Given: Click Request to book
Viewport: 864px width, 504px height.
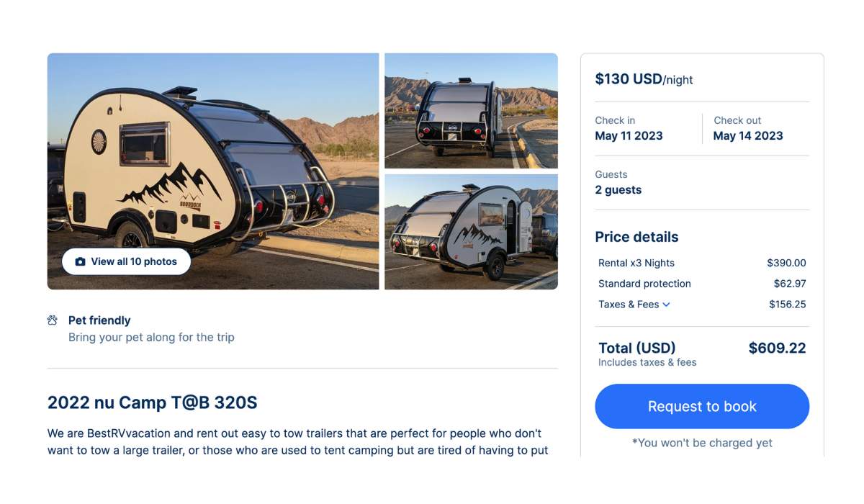Looking at the screenshot, I should 701,406.
